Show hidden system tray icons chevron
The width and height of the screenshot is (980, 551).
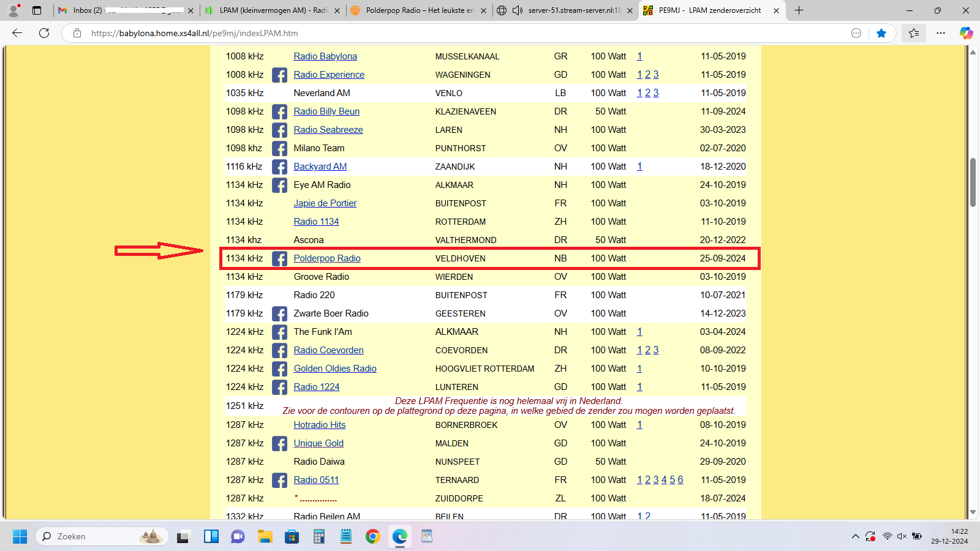point(855,537)
